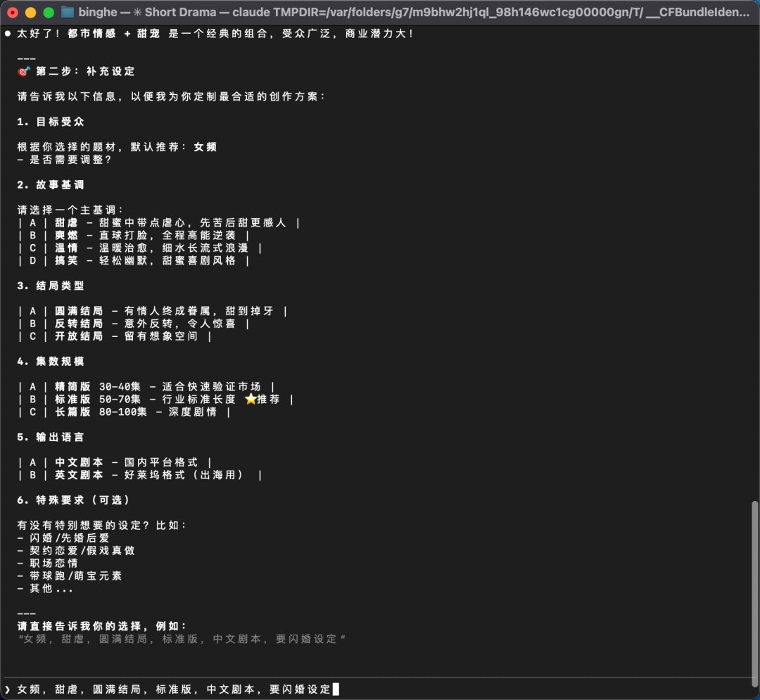
Task: Click option A 甜虐 in story tone
Action: [x=159, y=223]
